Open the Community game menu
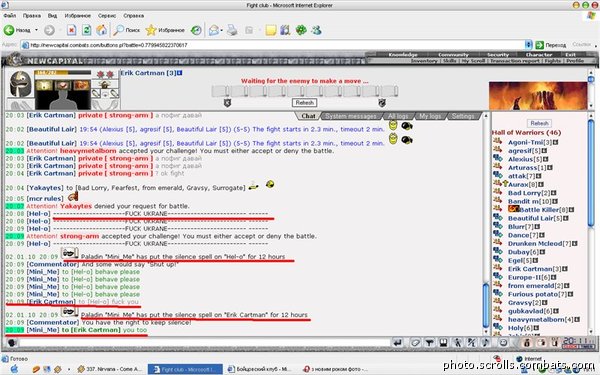600x375 pixels. pos(453,55)
